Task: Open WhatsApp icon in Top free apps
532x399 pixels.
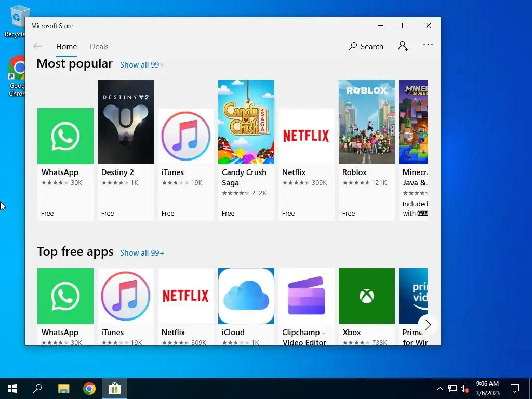Action: [x=65, y=296]
